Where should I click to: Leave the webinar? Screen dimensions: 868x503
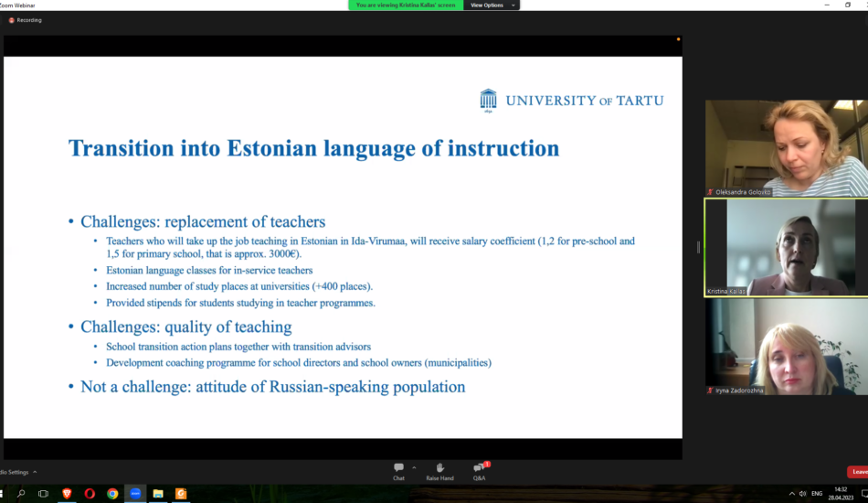pos(858,472)
